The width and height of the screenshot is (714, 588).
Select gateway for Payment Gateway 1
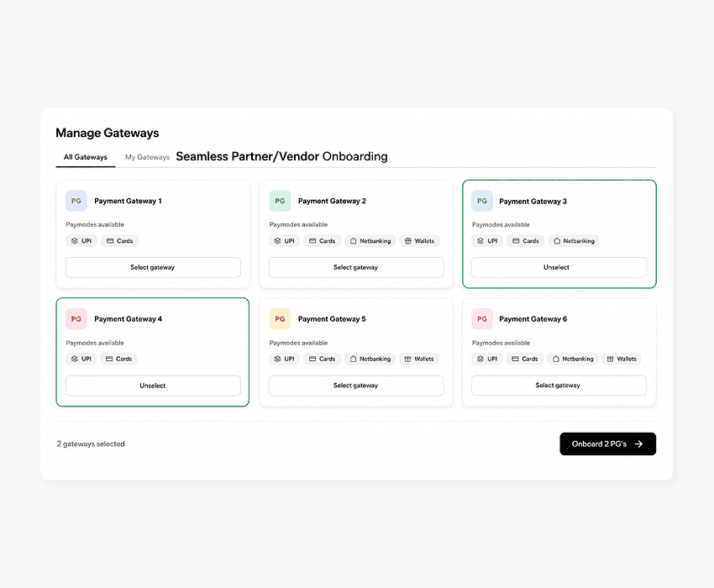pyautogui.click(x=153, y=267)
